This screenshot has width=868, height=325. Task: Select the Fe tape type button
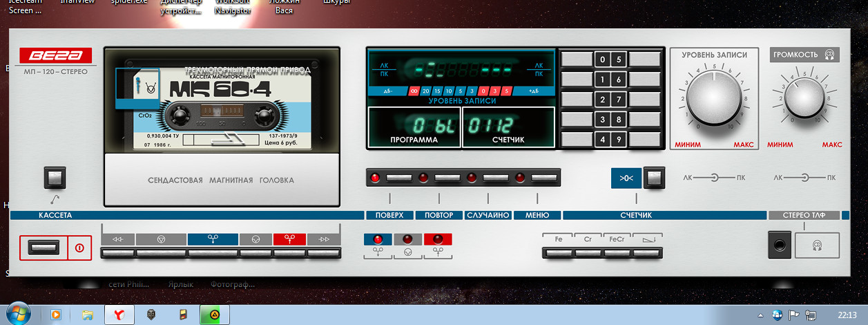559,252
